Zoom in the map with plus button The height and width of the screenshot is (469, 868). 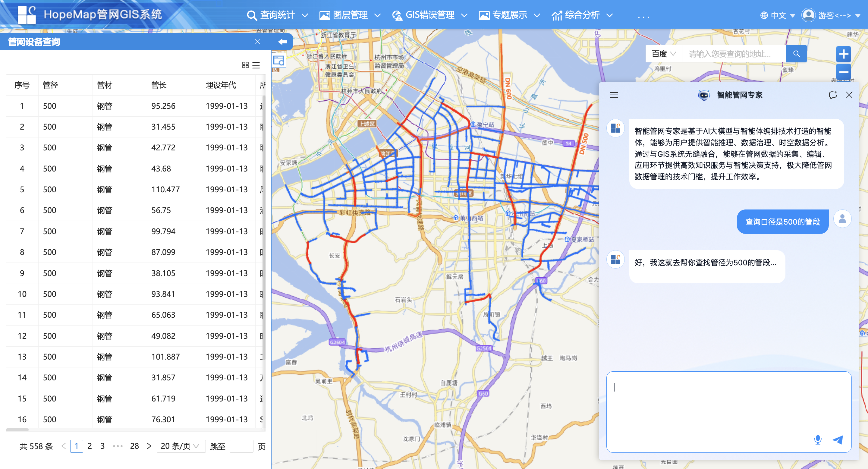click(843, 54)
